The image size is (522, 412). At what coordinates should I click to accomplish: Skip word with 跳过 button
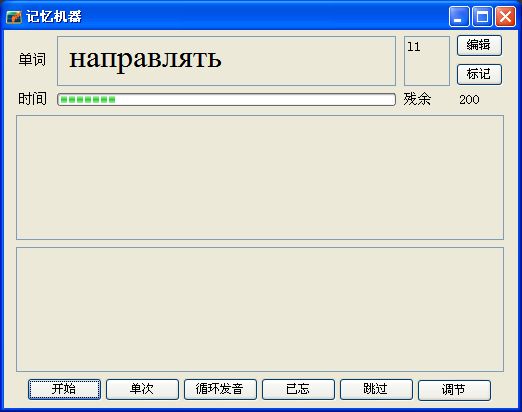[376, 389]
